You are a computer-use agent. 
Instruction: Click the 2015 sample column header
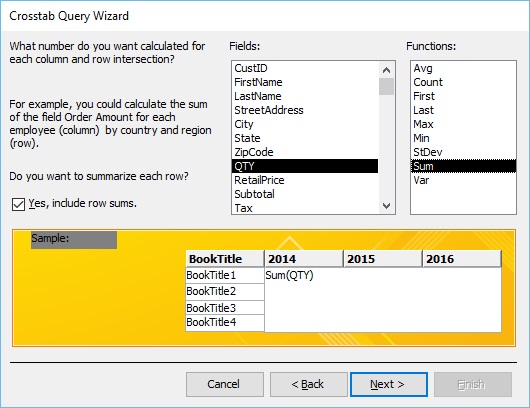click(x=383, y=259)
